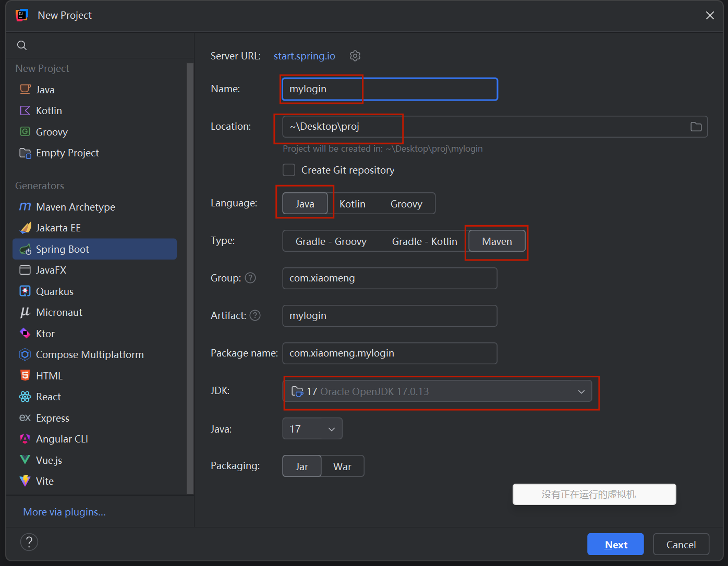Set Packaging to War
Image resolution: width=728 pixels, height=566 pixels.
(x=342, y=466)
